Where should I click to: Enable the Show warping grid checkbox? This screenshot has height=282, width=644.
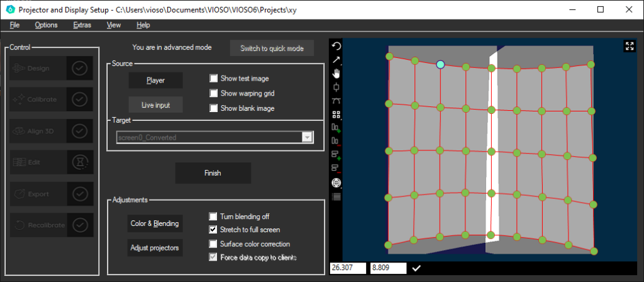(x=214, y=93)
